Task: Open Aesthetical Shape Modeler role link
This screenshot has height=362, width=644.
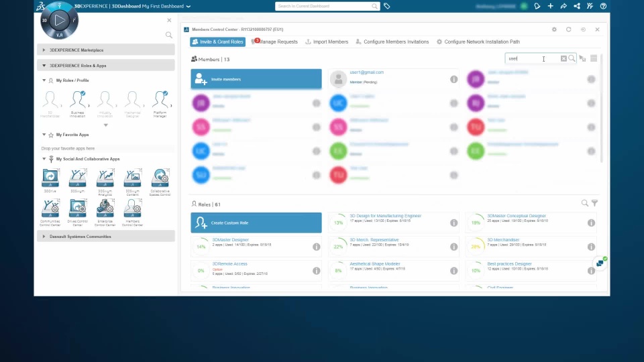Action: (374, 264)
